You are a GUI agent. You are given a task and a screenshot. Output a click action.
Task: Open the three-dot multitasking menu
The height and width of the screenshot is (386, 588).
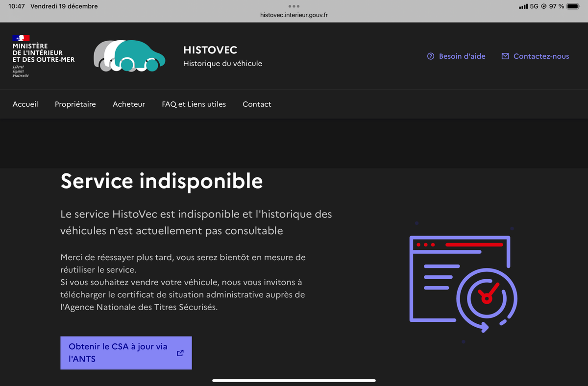(294, 6)
